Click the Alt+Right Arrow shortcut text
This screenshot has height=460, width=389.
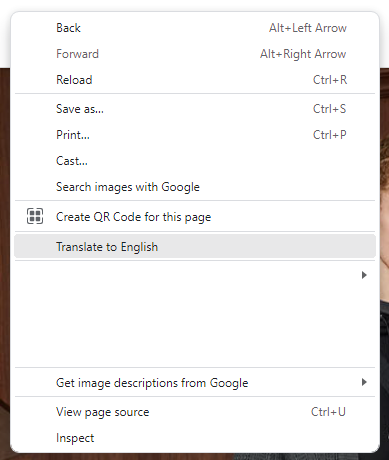click(x=303, y=54)
